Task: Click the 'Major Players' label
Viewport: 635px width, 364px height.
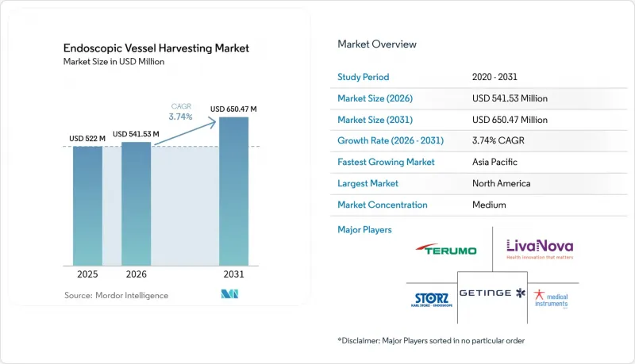Action: (364, 230)
